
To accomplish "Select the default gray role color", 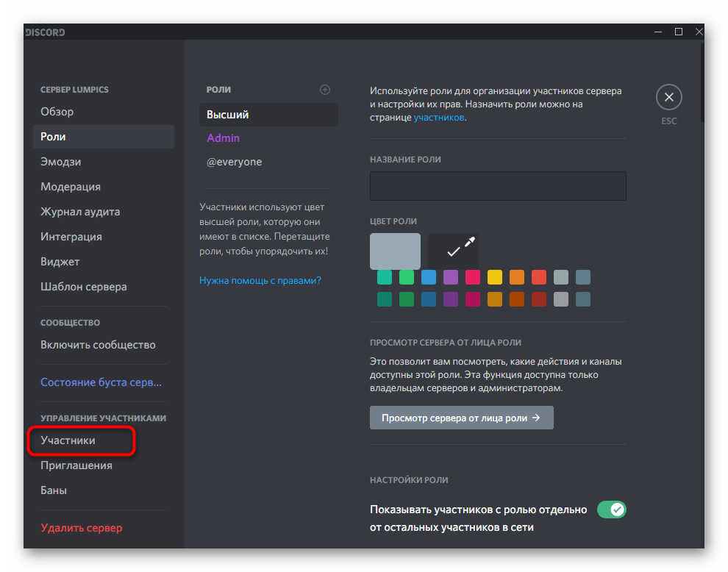I will click(x=395, y=251).
